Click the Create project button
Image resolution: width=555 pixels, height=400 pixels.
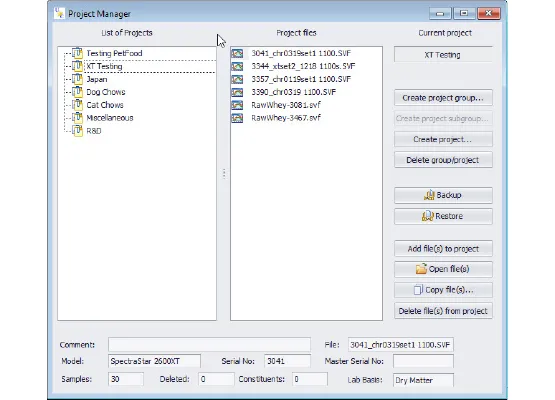443,139
